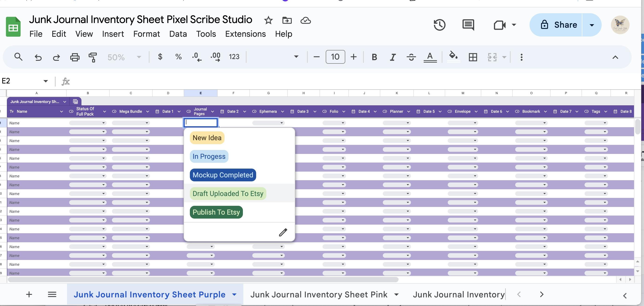This screenshot has width=644, height=306.
Task: Toggle strikethrough formatting
Action: click(411, 57)
